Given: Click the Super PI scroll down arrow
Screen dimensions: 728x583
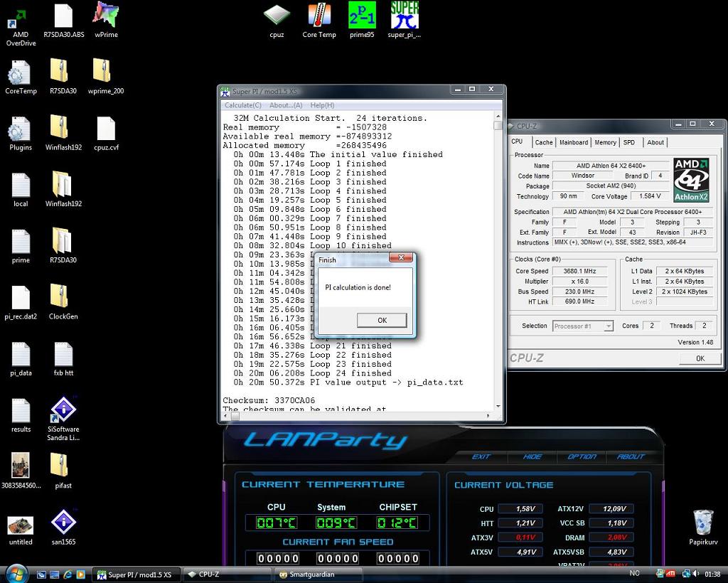Looking at the screenshot, I should click(498, 407).
